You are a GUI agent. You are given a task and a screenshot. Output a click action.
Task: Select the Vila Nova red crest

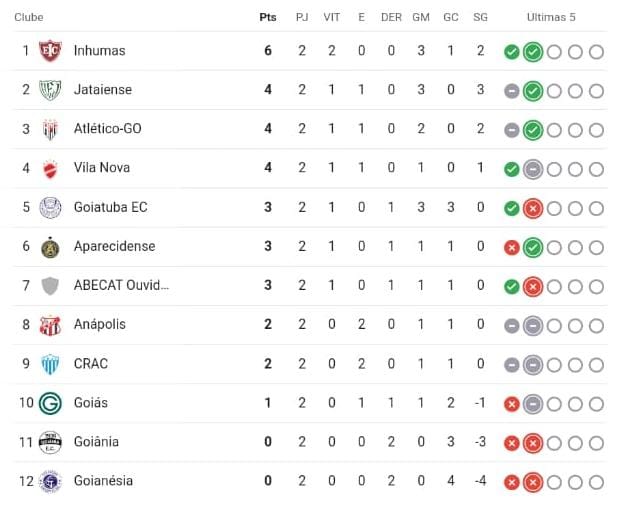click(x=50, y=169)
